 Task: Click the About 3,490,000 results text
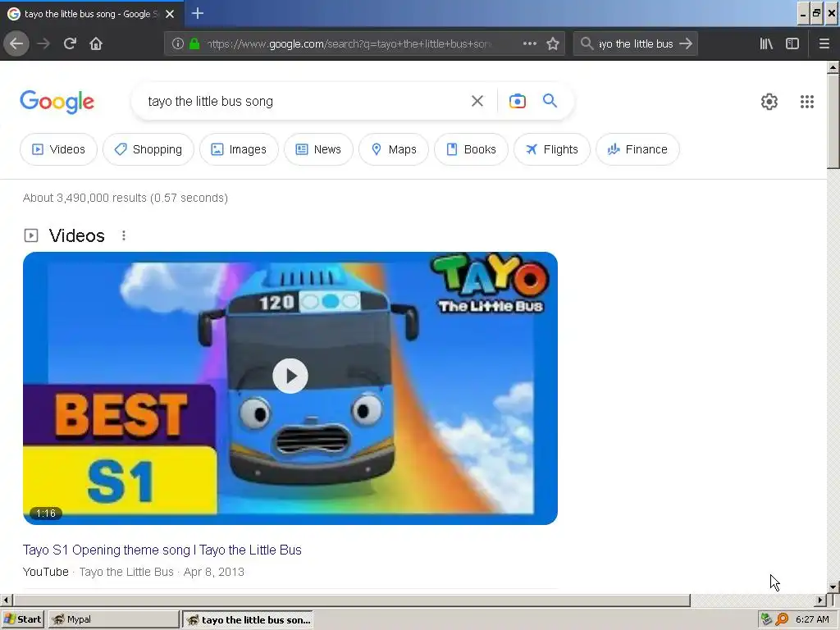126,198
